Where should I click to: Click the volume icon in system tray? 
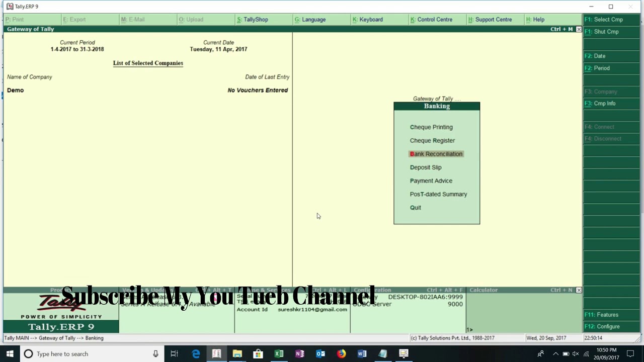pos(576,354)
